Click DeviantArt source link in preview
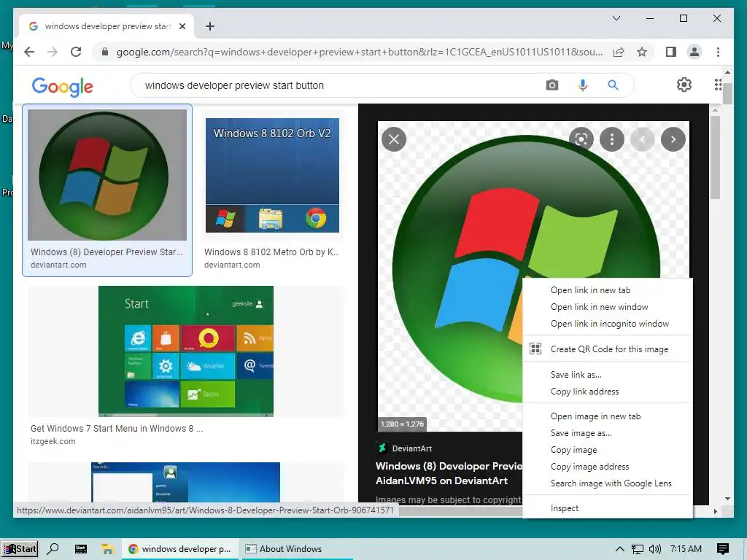 [405, 448]
